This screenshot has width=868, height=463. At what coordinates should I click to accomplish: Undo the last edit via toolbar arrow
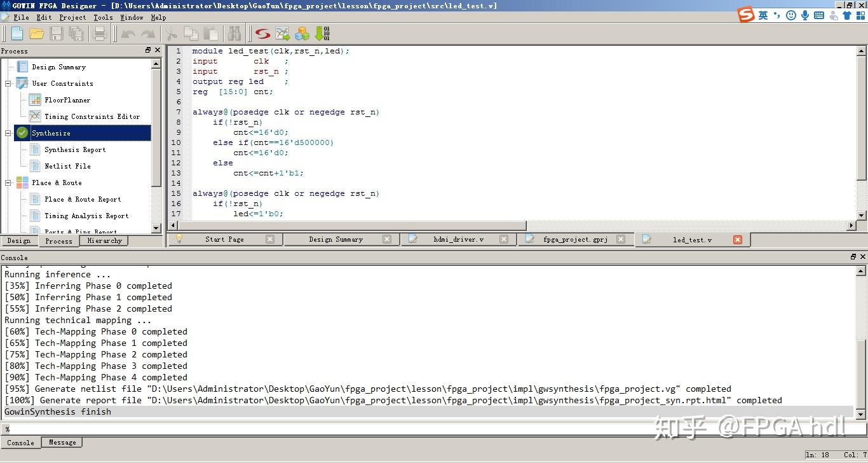[128, 34]
